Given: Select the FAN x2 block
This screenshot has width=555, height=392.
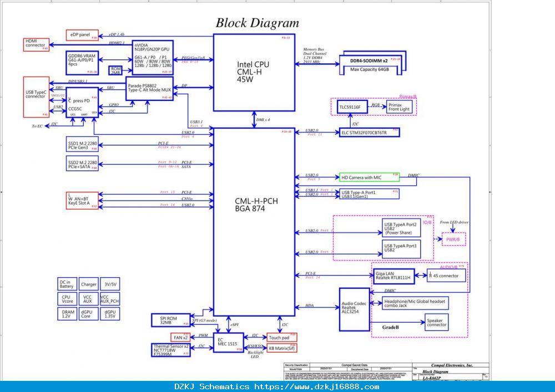Looking at the screenshot, I should (180, 337).
